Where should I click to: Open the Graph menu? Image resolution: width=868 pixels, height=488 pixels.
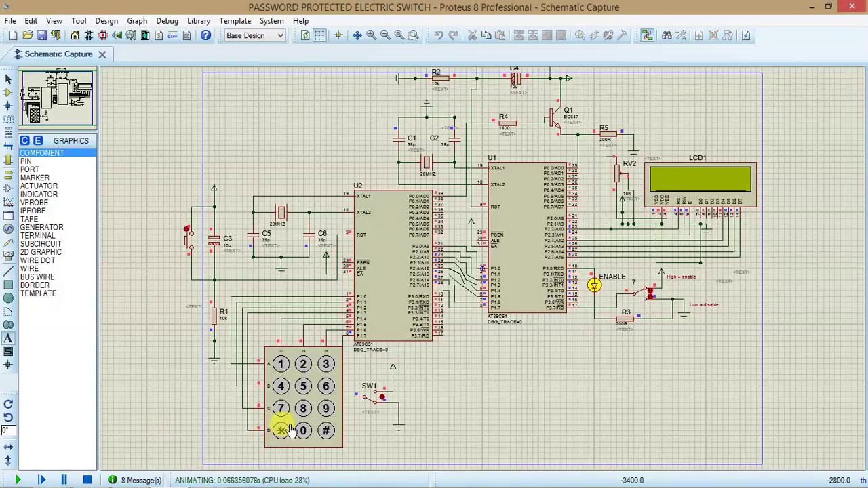[x=137, y=20]
